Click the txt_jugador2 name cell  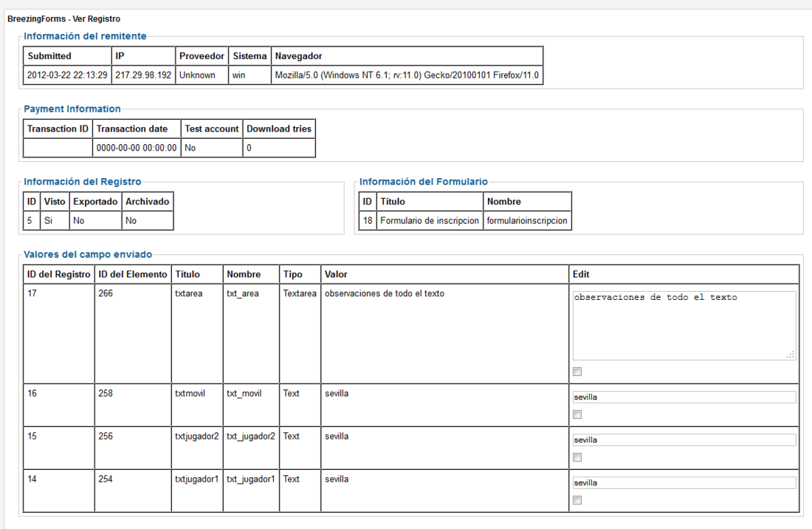pos(251,448)
